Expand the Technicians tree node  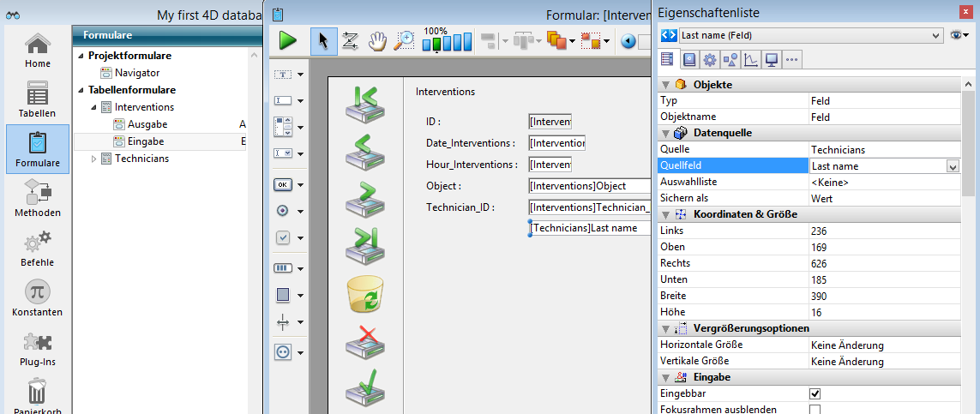click(94, 159)
